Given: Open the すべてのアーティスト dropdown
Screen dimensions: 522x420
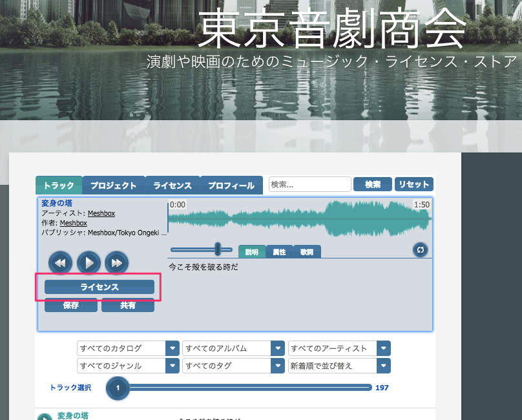Looking at the screenshot, I should tap(339, 348).
